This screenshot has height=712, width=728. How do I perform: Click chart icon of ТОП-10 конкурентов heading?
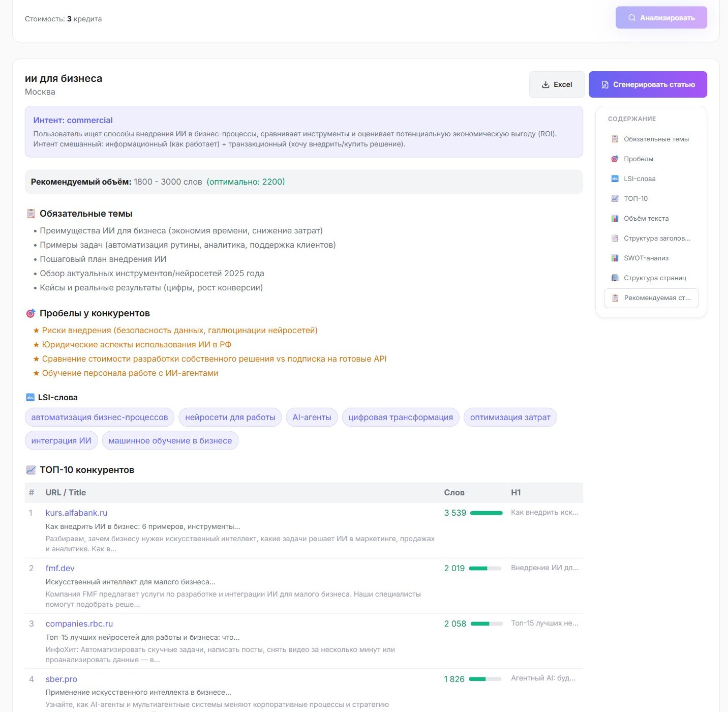[x=31, y=470]
